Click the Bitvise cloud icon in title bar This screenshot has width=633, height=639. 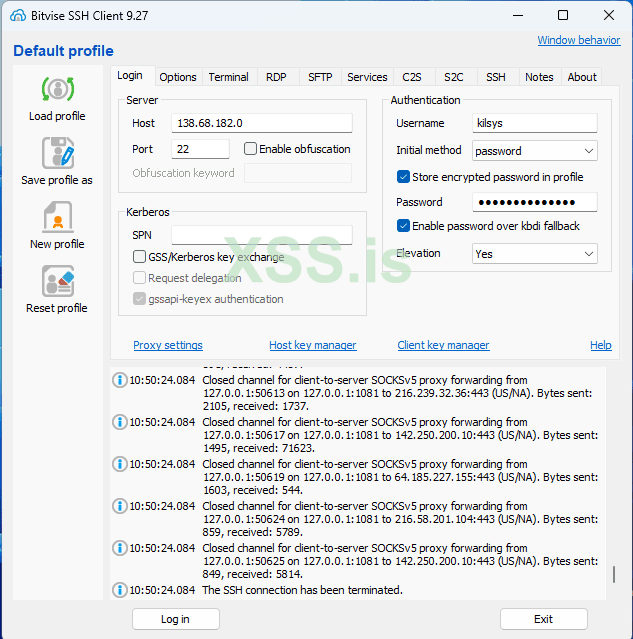pyautogui.click(x=18, y=15)
